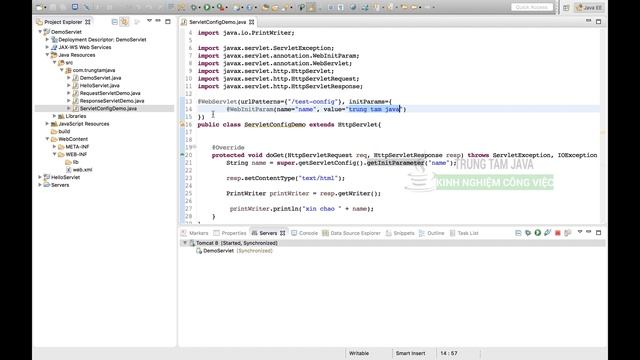Image resolution: width=640 pixels, height=360 pixels.
Task: Open the Console tab
Action: coord(308,233)
